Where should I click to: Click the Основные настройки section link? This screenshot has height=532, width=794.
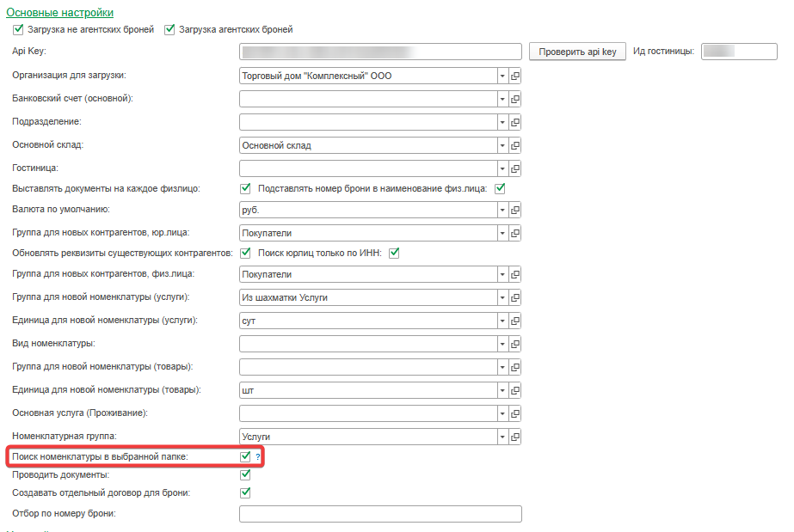[59, 13]
